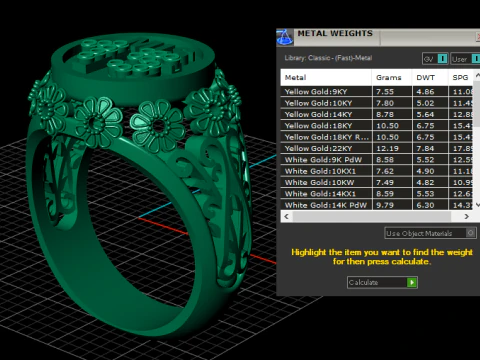Select the White Gold:14KX1 row
Screen dimensions: 480x360
pos(377,194)
